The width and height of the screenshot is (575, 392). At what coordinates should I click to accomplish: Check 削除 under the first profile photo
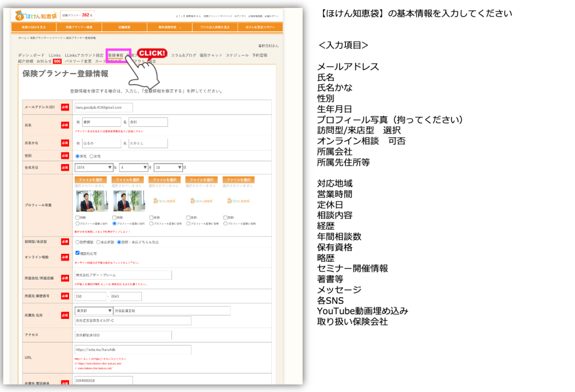pos(77,217)
